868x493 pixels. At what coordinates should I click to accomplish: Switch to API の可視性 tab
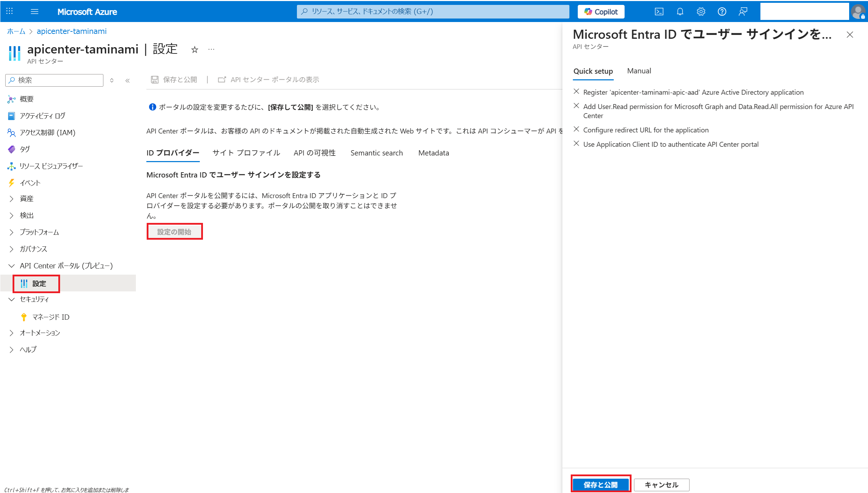pyautogui.click(x=314, y=153)
